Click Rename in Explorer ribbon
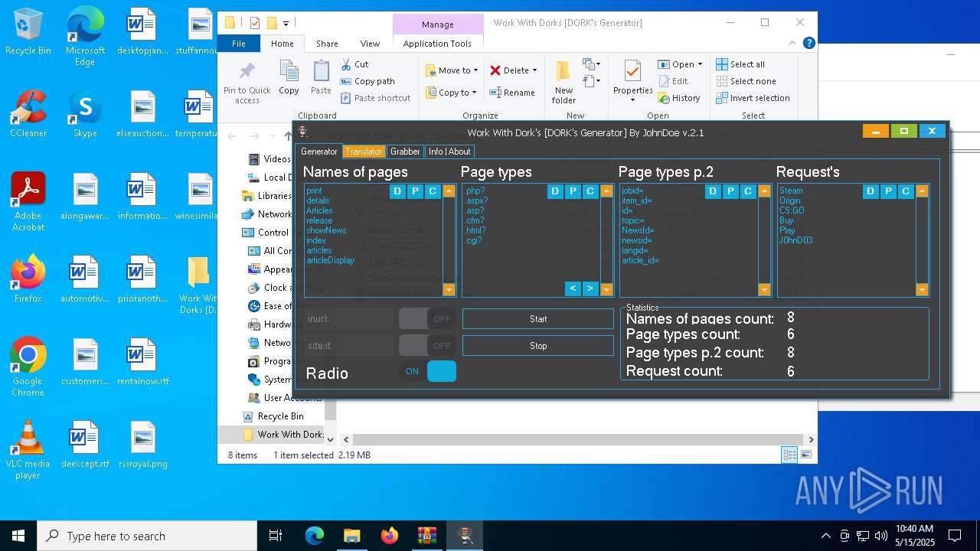Screen dimensions: 980x551 pyautogui.click(x=512, y=93)
